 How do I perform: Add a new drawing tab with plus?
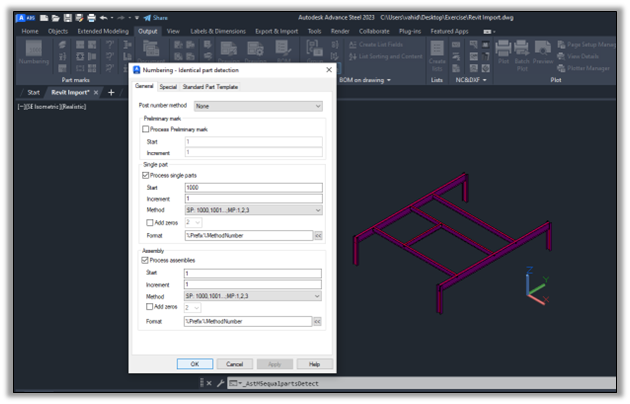coord(111,92)
